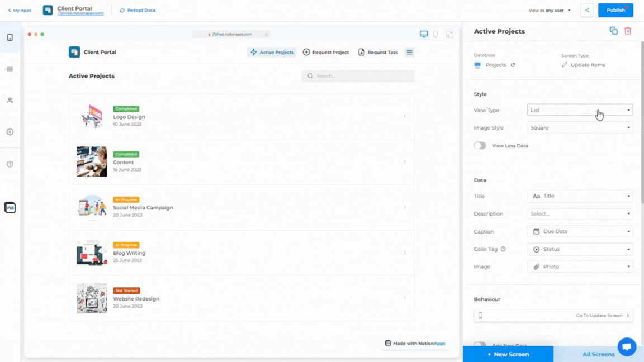Click the New Screen button

508,354
